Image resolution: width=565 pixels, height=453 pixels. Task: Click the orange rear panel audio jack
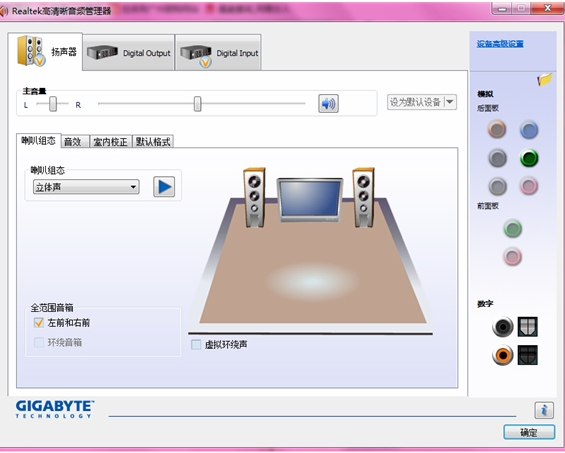click(497, 129)
